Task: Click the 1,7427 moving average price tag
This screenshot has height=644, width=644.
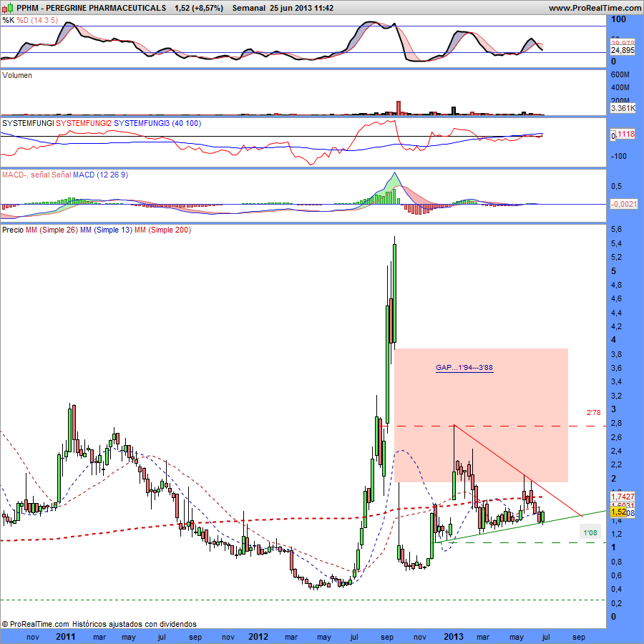Action: point(623,497)
